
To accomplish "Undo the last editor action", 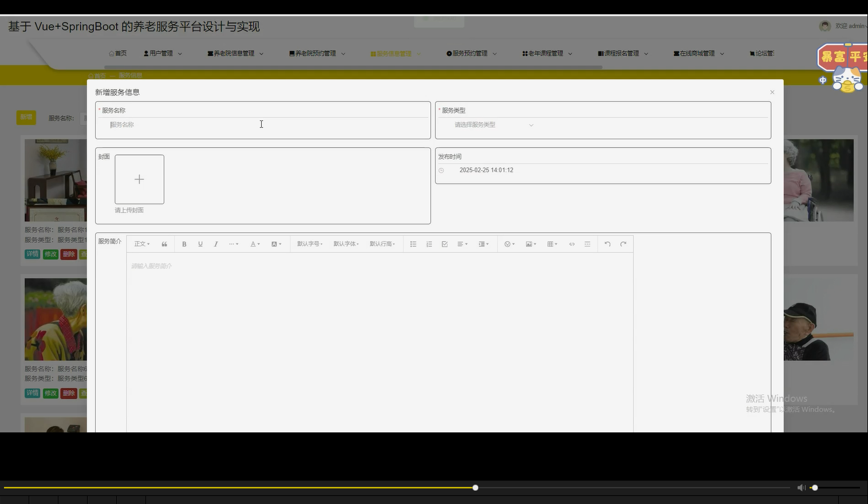I will [x=607, y=244].
